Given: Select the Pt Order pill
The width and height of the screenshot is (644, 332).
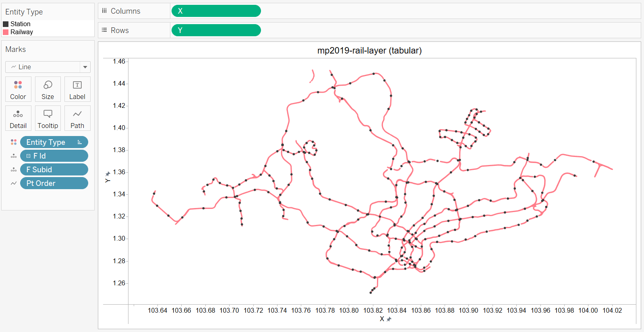Looking at the screenshot, I should 54,183.
